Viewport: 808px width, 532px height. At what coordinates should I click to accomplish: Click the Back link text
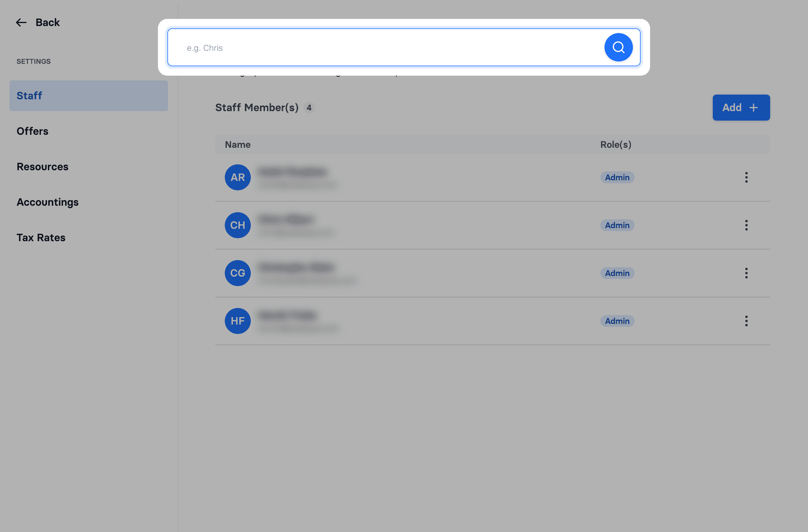tap(48, 22)
